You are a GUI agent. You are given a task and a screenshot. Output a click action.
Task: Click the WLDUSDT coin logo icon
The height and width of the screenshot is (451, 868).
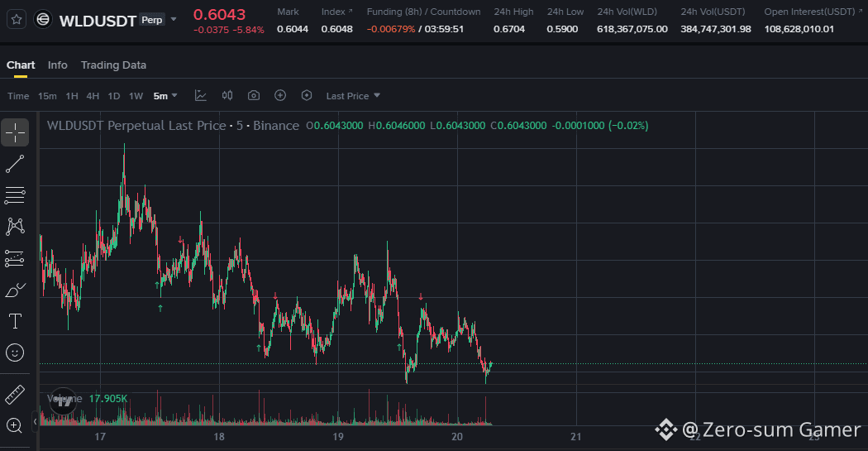43,19
